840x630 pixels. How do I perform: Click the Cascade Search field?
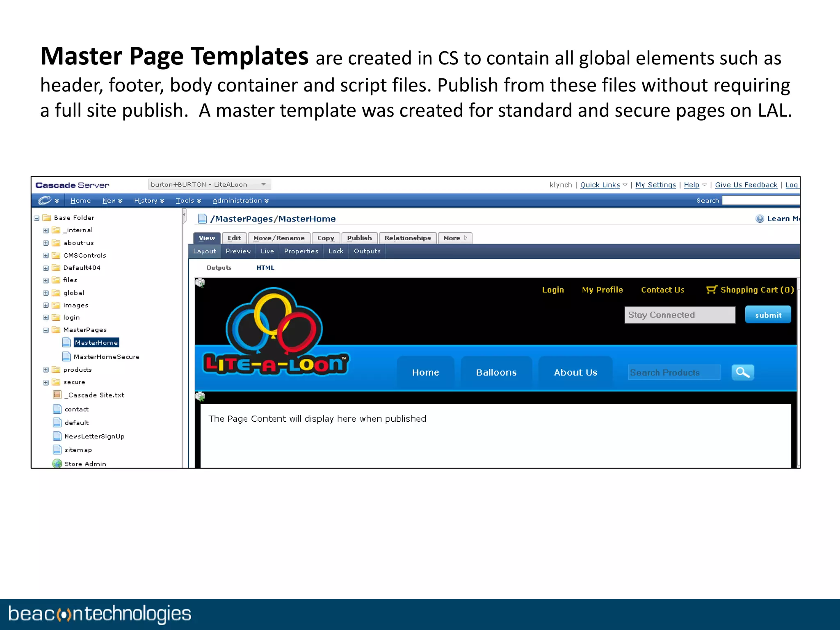[761, 201]
